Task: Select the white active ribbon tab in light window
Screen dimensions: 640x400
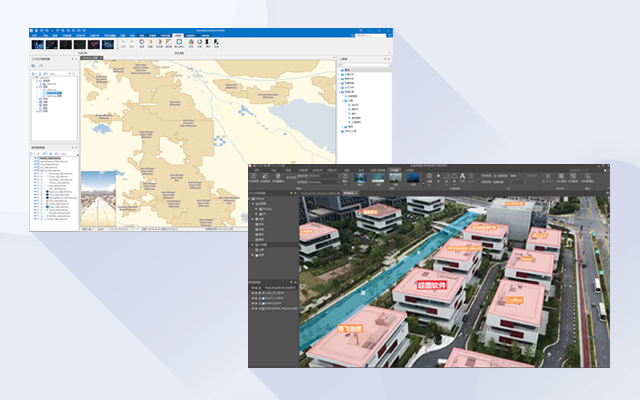Action: [x=178, y=36]
